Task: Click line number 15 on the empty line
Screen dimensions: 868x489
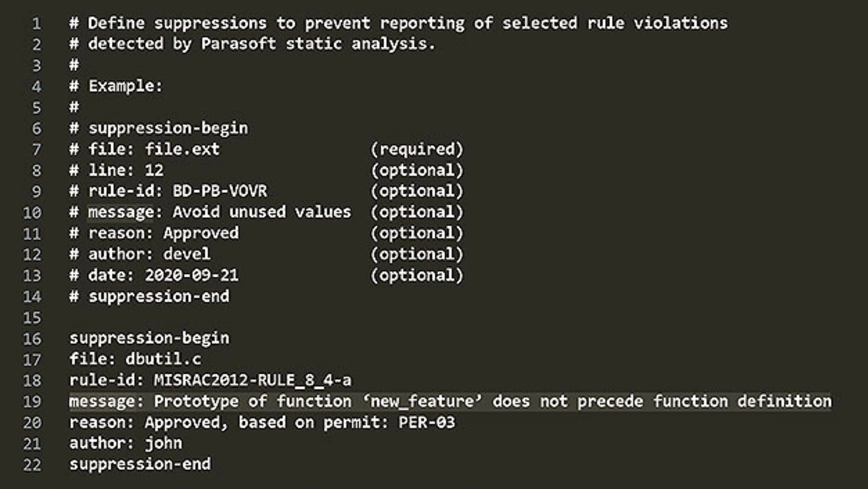Action: tap(32, 317)
